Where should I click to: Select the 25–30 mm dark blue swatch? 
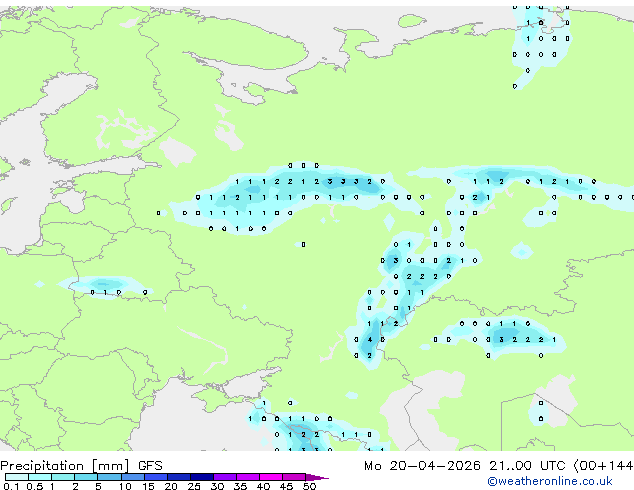[201, 477]
